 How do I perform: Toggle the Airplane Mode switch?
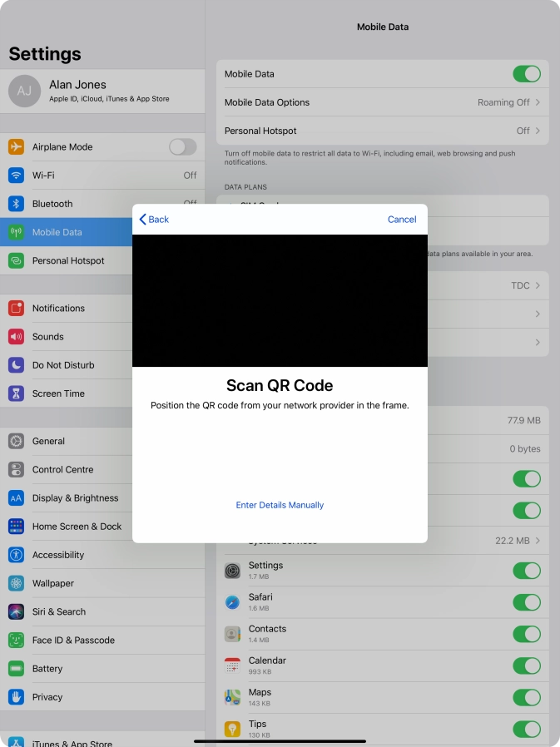183,146
